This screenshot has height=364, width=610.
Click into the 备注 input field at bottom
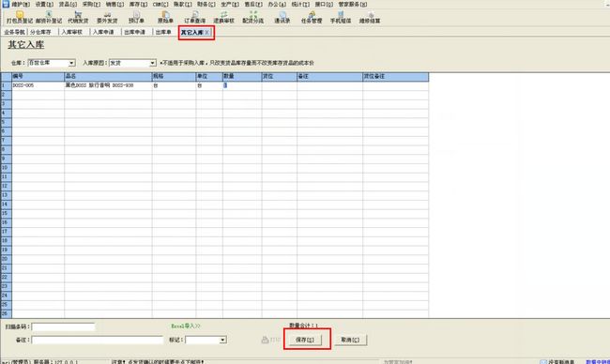(98, 340)
